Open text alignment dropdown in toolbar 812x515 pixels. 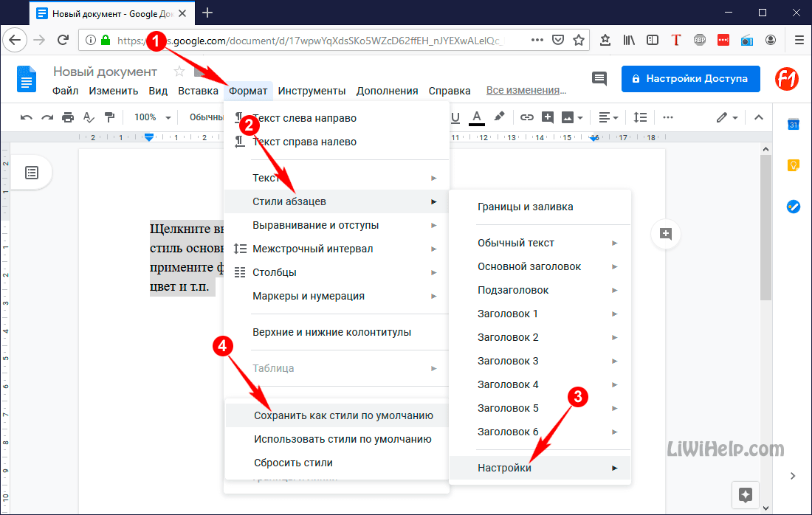[x=608, y=117]
